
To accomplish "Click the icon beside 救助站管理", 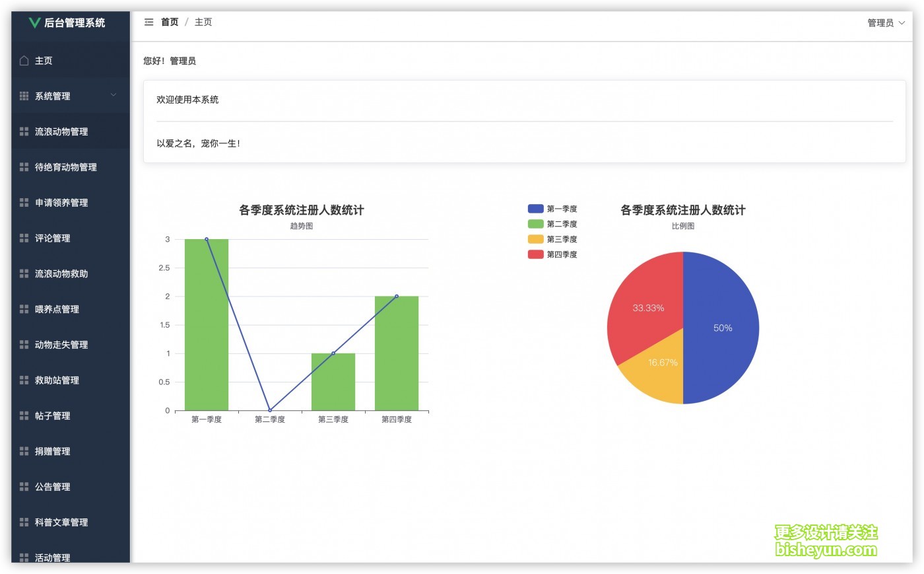I will tap(24, 380).
